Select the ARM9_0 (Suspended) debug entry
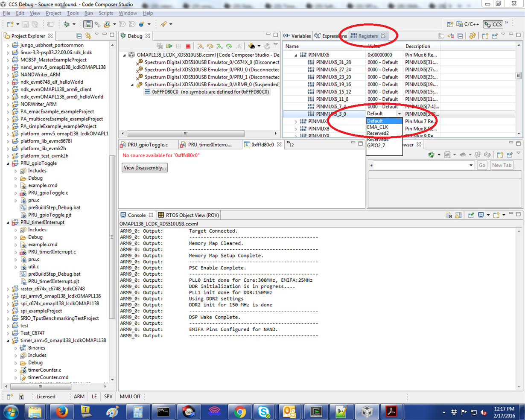 tap(212, 85)
